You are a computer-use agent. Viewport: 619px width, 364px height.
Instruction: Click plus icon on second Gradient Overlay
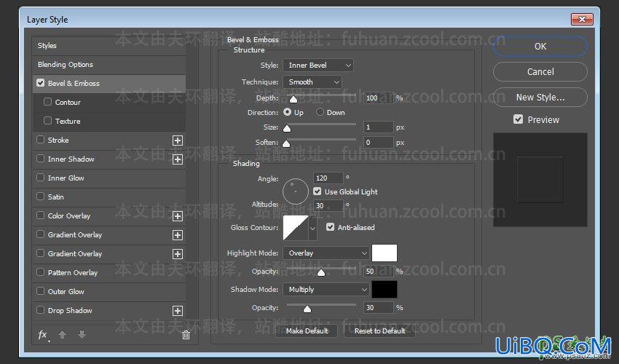click(x=178, y=254)
